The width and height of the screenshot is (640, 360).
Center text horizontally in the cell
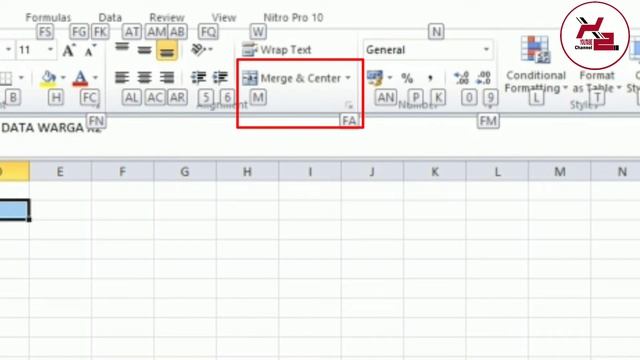click(x=144, y=78)
